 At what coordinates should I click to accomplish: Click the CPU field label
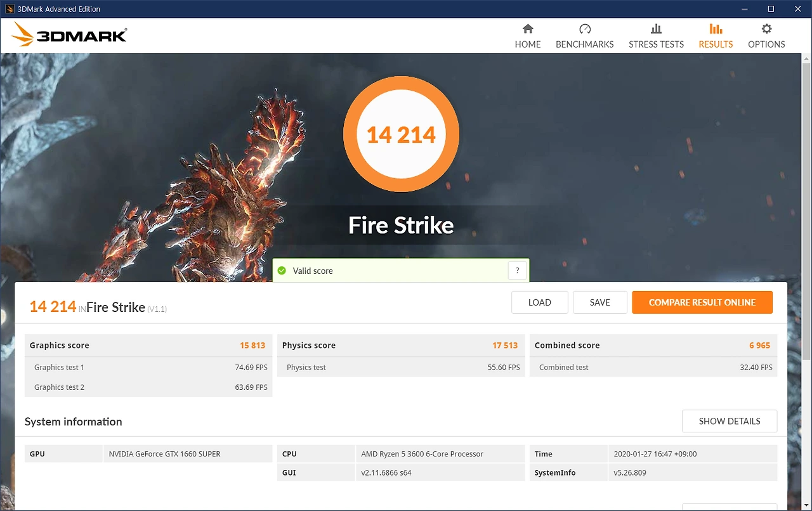(289, 454)
